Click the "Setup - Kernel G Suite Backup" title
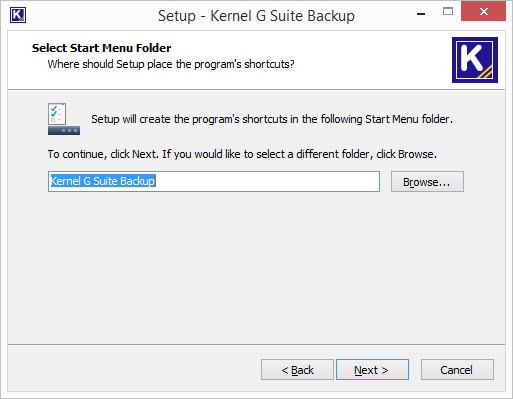Image resolution: width=513 pixels, height=399 pixels. click(256, 16)
